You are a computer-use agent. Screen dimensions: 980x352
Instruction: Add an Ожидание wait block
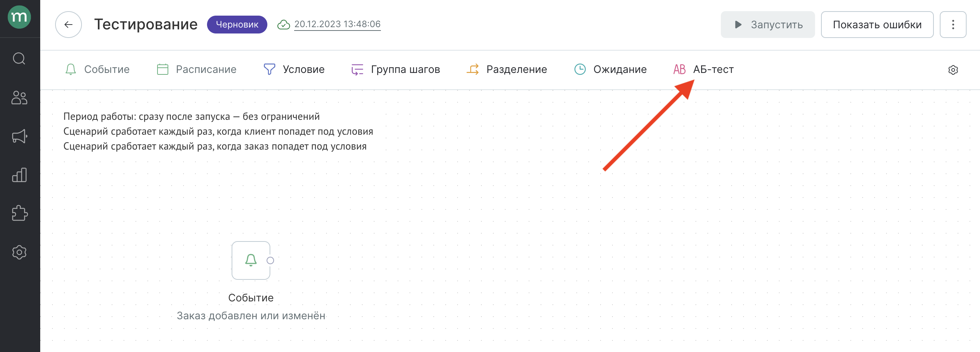pyautogui.click(x=610, y=69)
